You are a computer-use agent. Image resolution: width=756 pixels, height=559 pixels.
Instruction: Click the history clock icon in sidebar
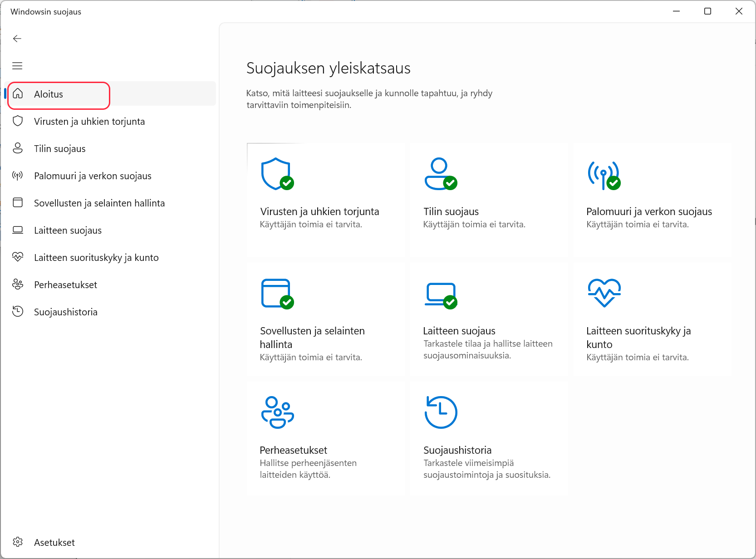click(18, 312)
